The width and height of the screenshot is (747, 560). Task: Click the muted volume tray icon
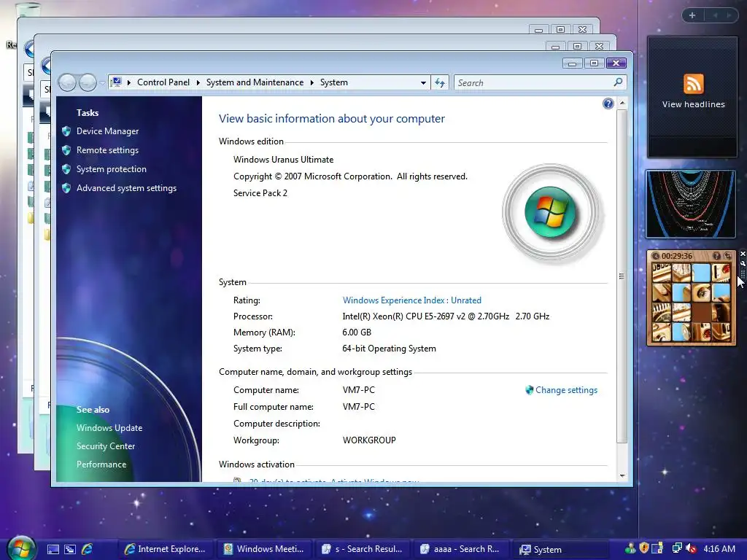pos(691,548)
